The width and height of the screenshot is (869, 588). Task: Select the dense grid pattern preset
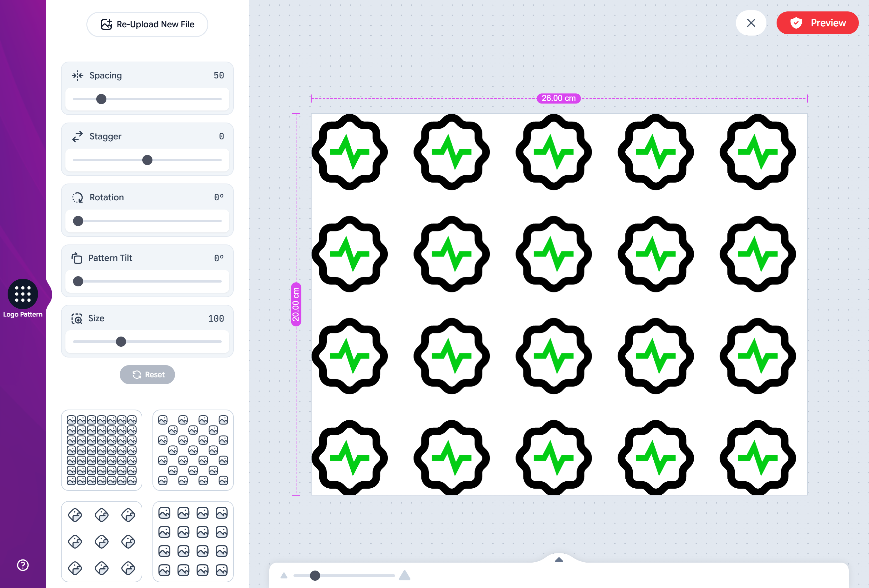point(101,450)
